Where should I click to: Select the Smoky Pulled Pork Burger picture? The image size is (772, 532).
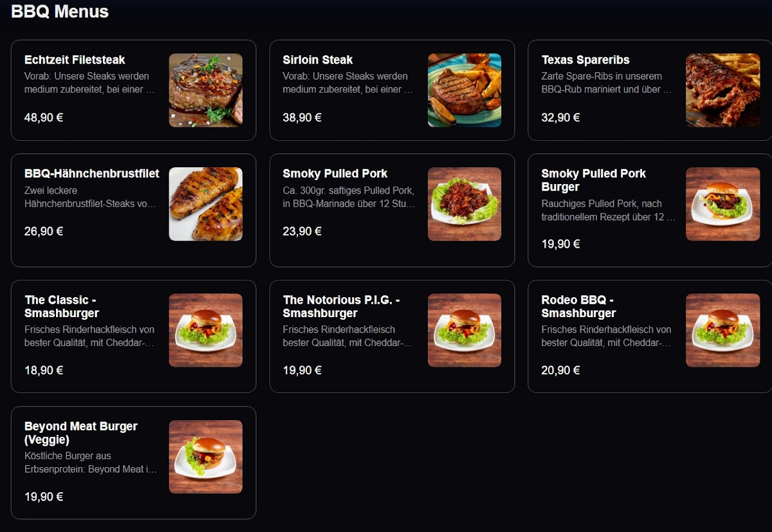pos(722,204)
